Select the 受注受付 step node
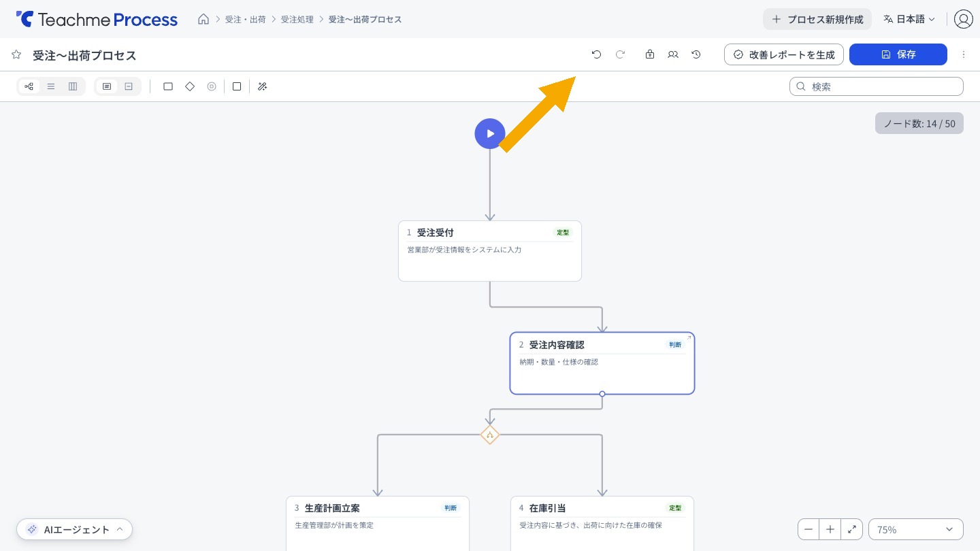This screenshot has height=551, width=980. tap(490, 251)
